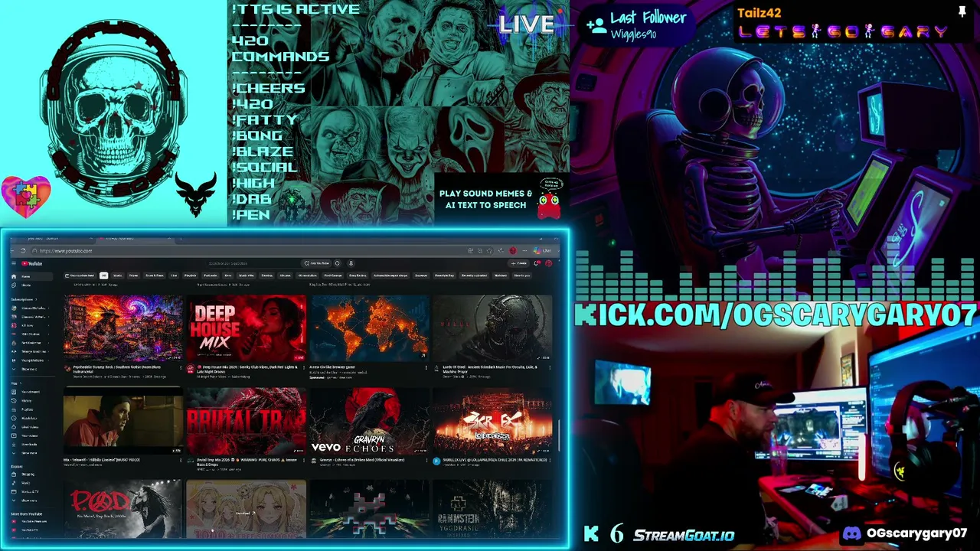The image size is (980, 551).
Task: Reload the page with the browser refresh icon
Action: pos(23,251)
